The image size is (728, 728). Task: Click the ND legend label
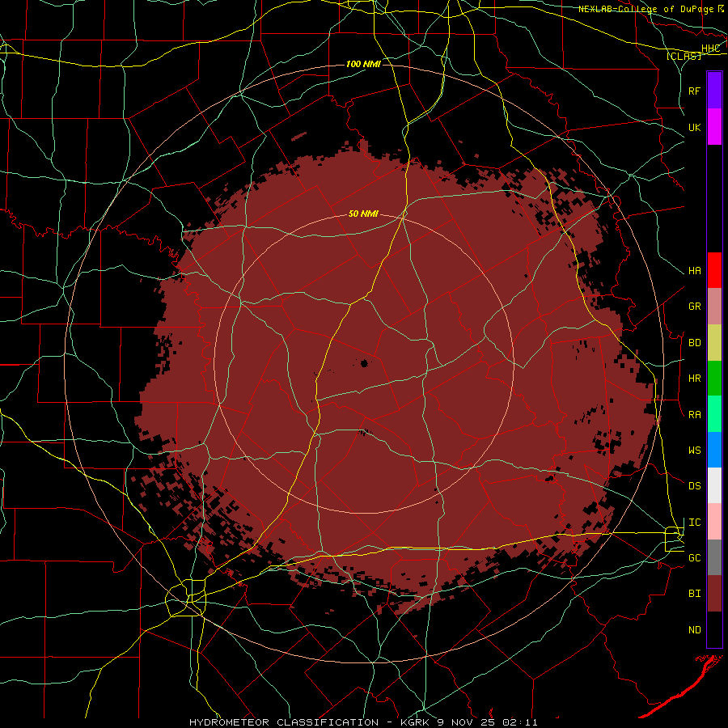click(694, 630)
